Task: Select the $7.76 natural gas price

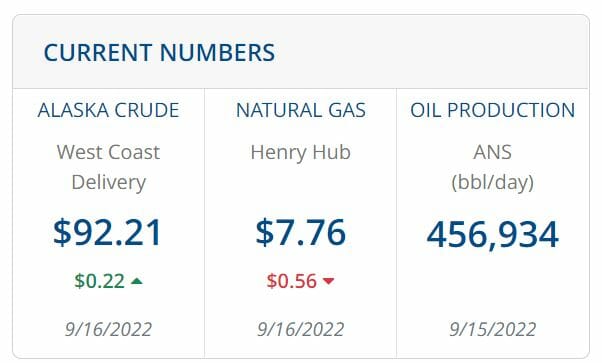Action: (301, 232)
